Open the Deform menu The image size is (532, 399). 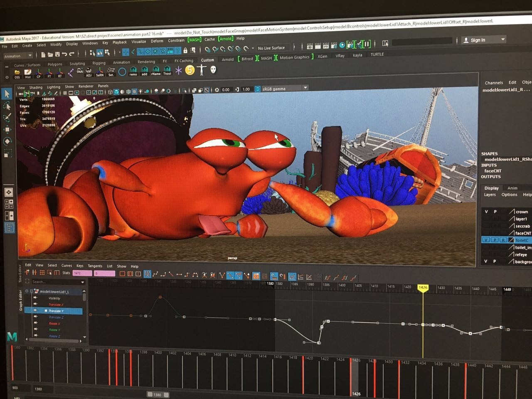tap(157, 41)
